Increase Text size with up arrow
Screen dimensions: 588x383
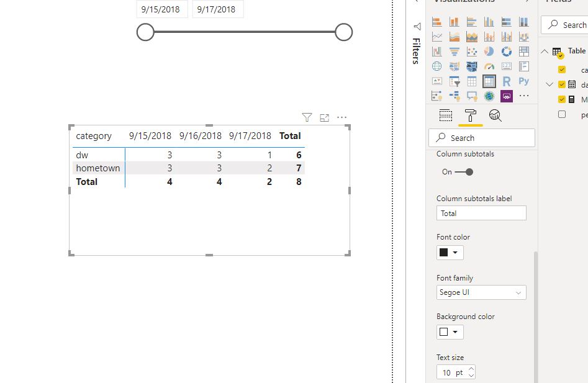click(x=471, y=369)
